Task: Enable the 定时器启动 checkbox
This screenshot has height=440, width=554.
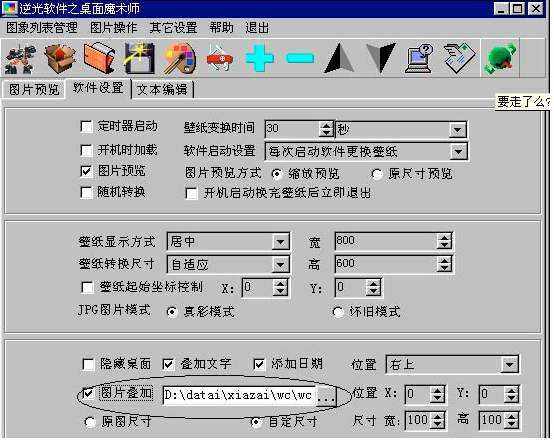Action: [x=87, y=127]
